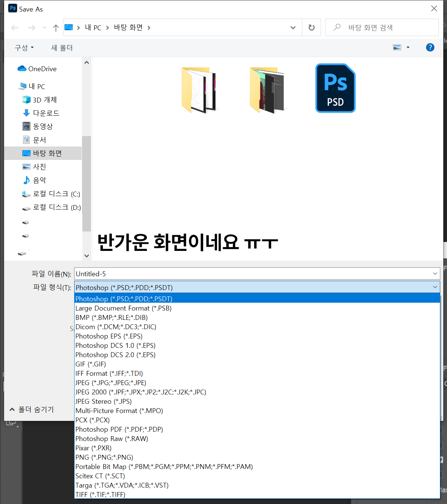Choose Photoshop (*.PSD;*.PDD;*.PSDT) in the list

(257, 299)
